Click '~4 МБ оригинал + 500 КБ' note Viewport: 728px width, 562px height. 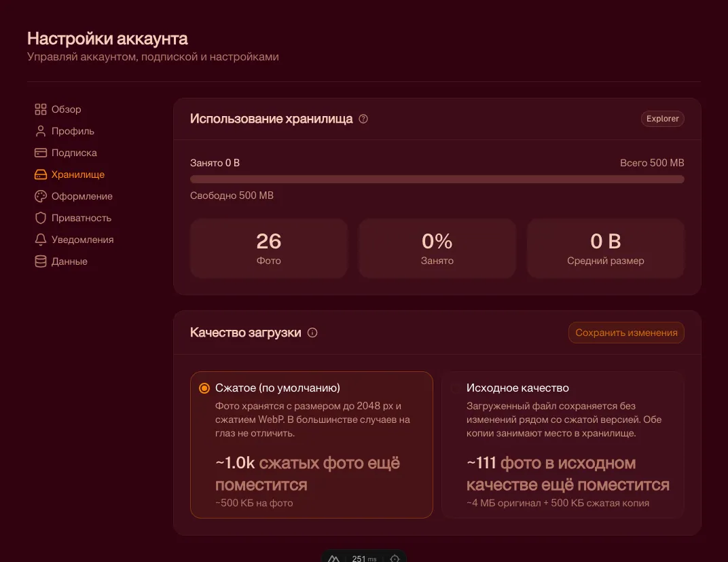[558, 503]
